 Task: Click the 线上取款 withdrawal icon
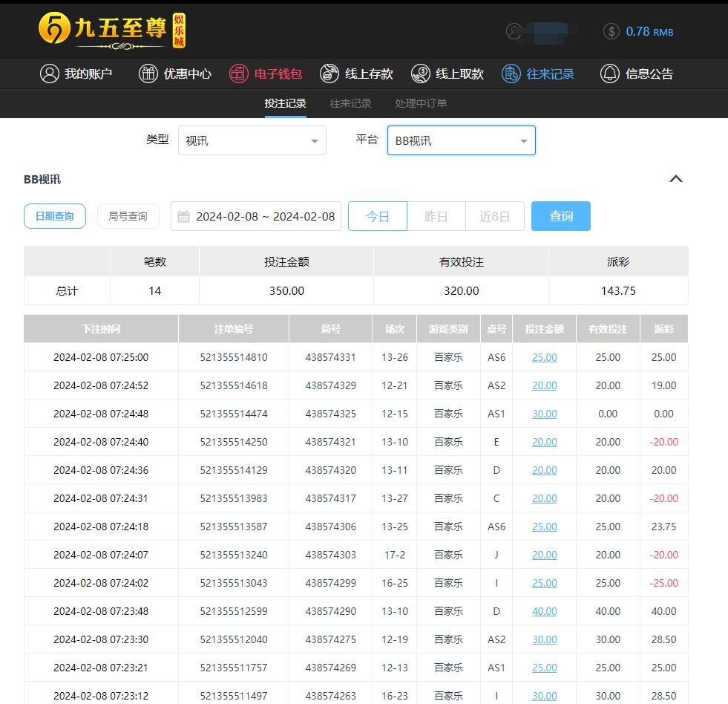click(x=420, y=74)
